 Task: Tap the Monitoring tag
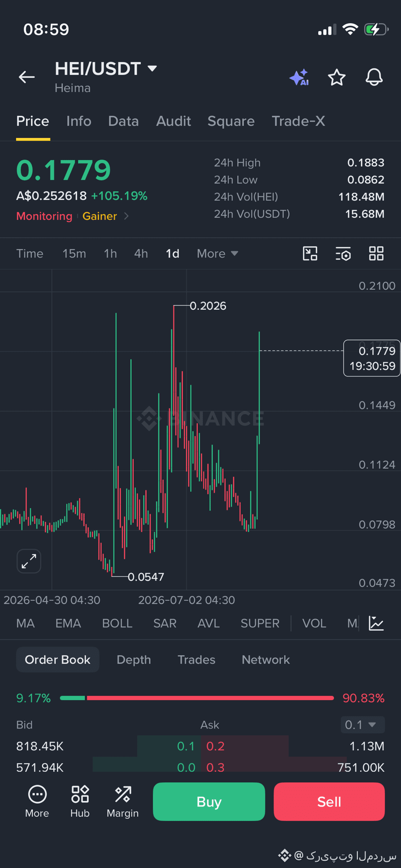click(44, 216)
